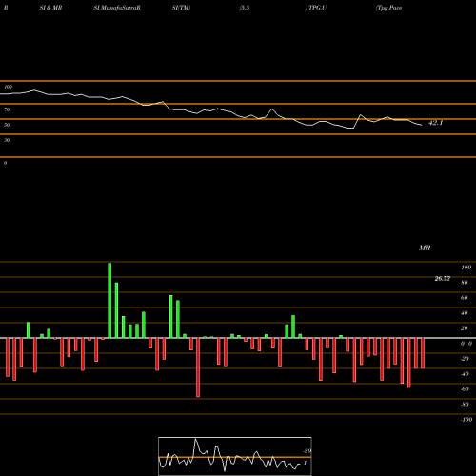Click the MR value '26.32' label
Viewport: 476px width, 476px height.
tap(443, 279)
